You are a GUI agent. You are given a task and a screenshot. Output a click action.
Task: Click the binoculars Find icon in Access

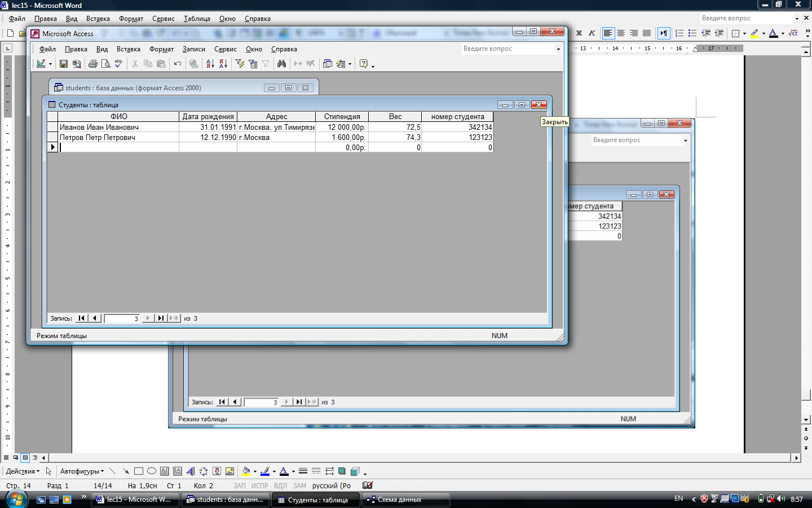[x=281, y=64]
